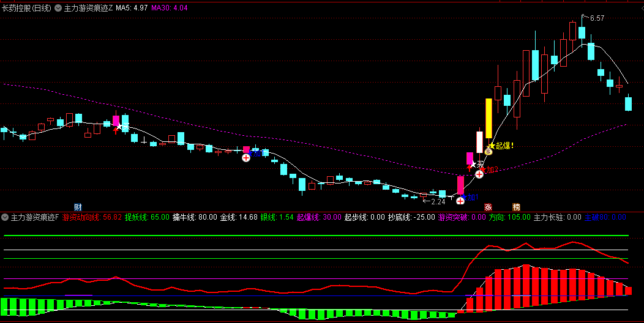Click the white star next to 买
The height and width of the screenshot is (323, 644).
pyautogui.click(x=473, y=164)
